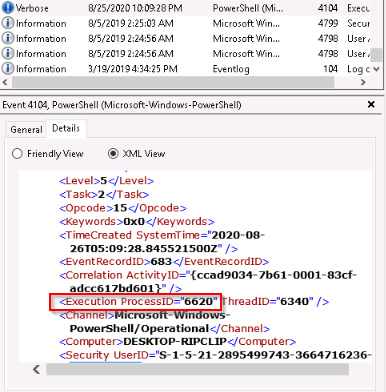Select the Eventlog source entry
The width and height of the screenshot is (386, 392).
(231, 69)
